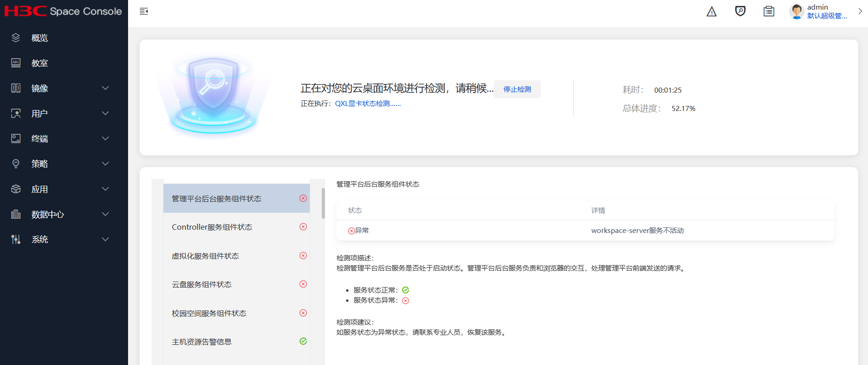
Task: Open the 数据中心 menu item
Action: point(48,214)
